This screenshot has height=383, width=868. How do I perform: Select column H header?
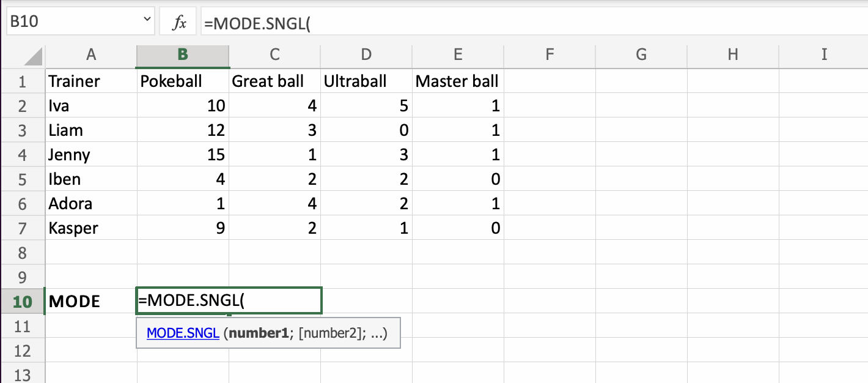pos(733,54)
